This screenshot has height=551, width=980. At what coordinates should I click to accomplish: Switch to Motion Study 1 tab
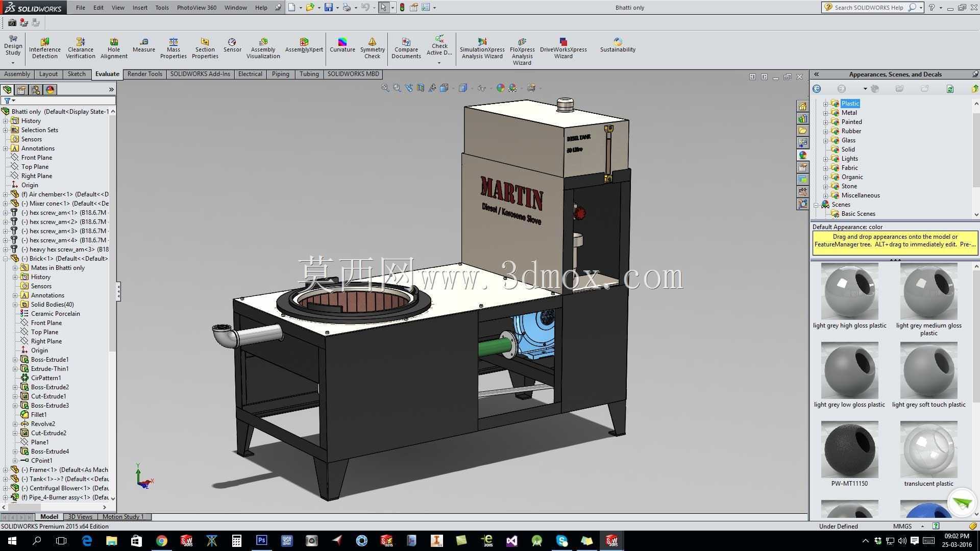(123, 517)
